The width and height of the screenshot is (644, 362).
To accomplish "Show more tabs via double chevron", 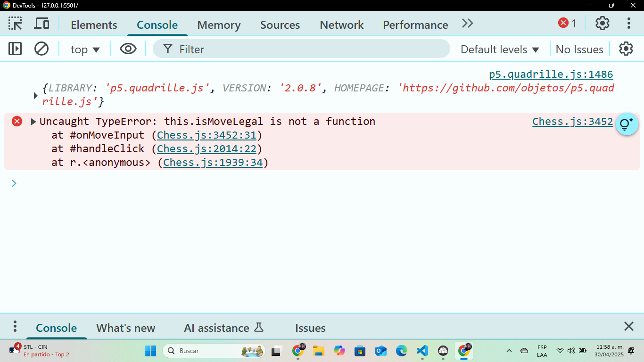I will coord(467,24).
